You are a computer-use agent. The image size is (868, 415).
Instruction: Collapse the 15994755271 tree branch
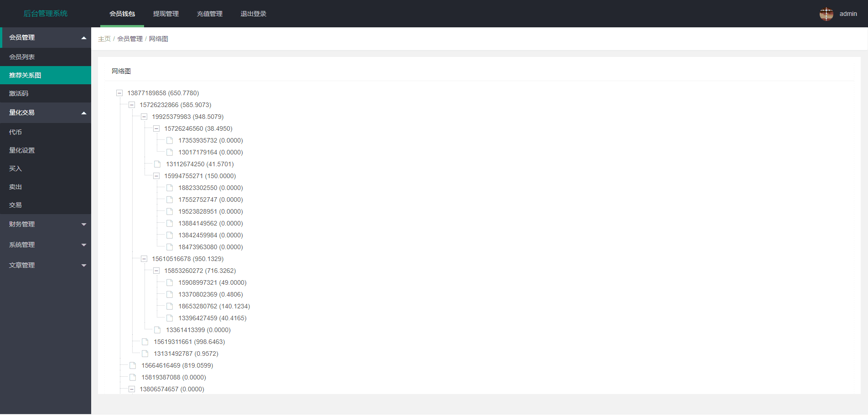point(156,176)
